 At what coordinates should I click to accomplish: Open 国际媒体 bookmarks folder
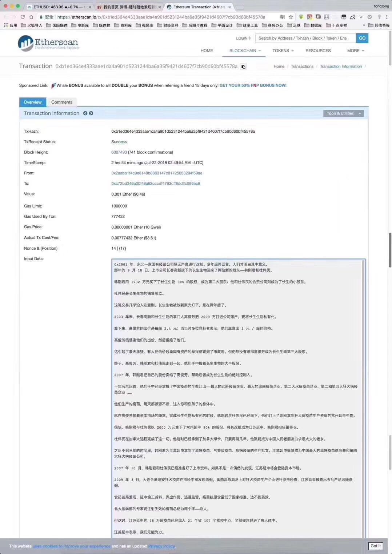[x=57, y=25]
